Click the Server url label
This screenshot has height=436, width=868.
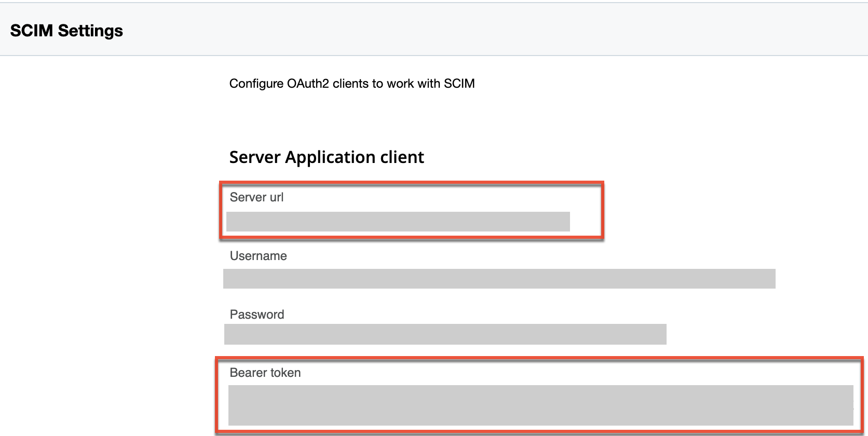point(256,197)
